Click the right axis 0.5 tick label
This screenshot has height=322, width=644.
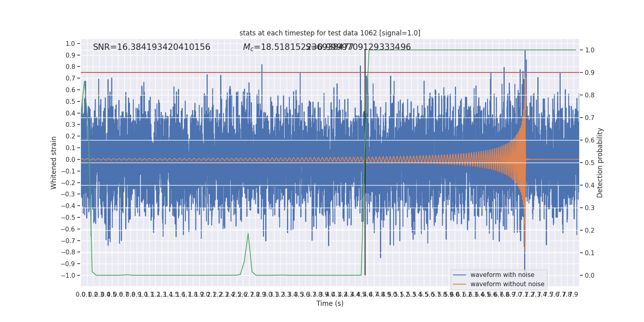590,163
